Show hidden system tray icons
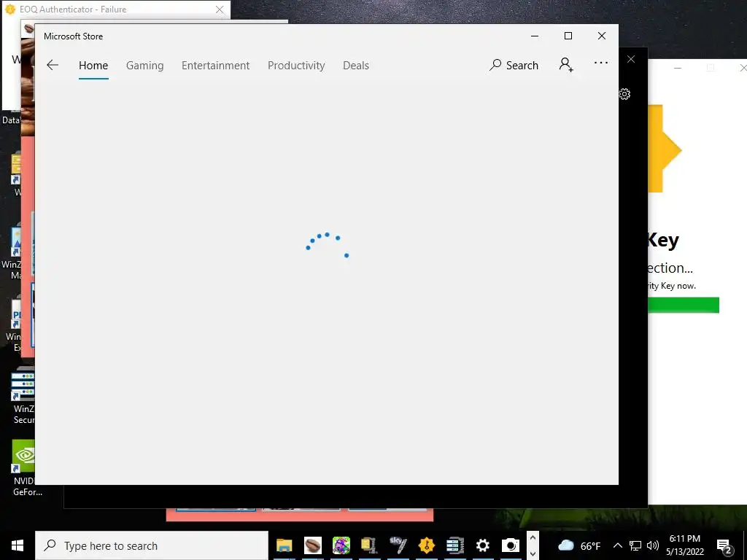This screenshot has height=560, width=747. [x=617, y=545]
